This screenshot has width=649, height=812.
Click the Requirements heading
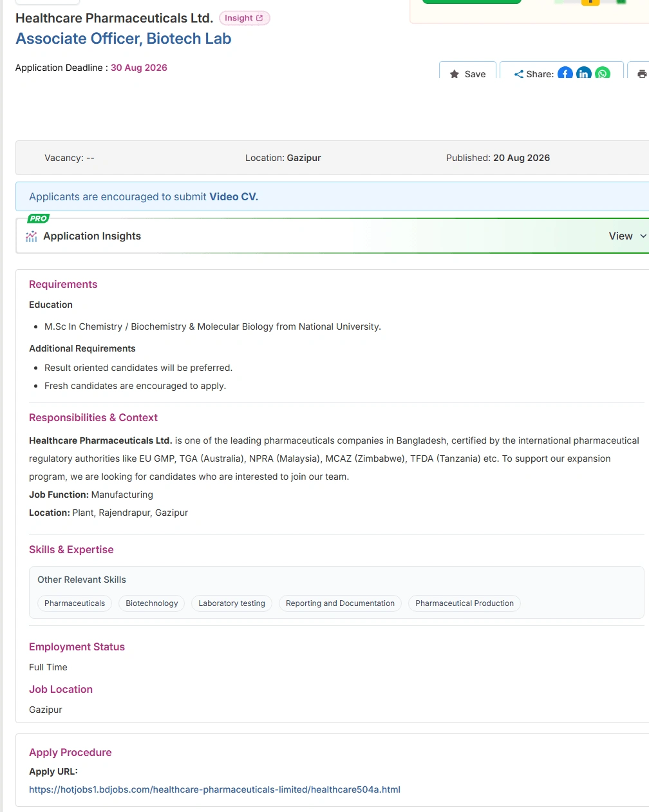click(63, 285)
